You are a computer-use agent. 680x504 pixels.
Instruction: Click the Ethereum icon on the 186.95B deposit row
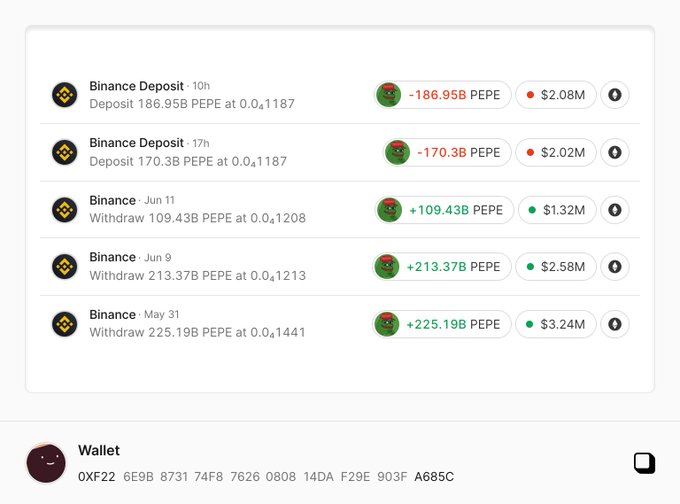pos(615,95)
